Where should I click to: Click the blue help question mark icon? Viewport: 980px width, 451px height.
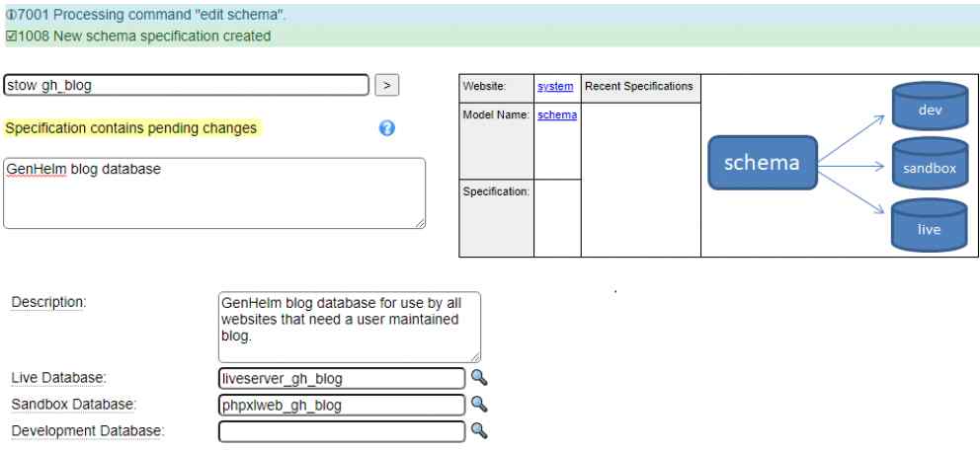click(387, 128)
